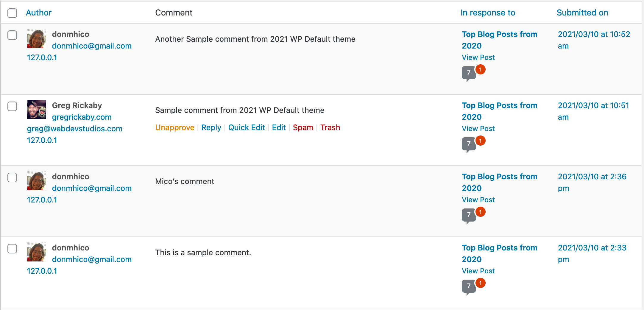
Task: Sort comments by Submitted on column
Action: [582, 13]
